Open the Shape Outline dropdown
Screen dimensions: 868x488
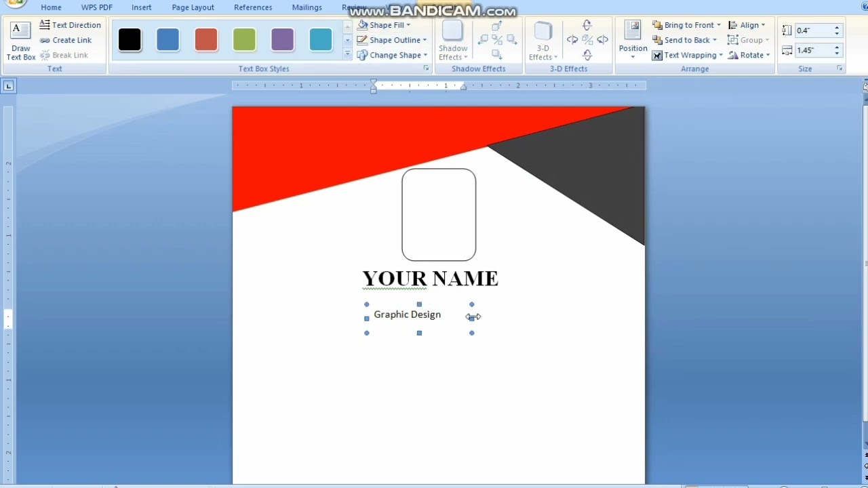coord(392,40)
